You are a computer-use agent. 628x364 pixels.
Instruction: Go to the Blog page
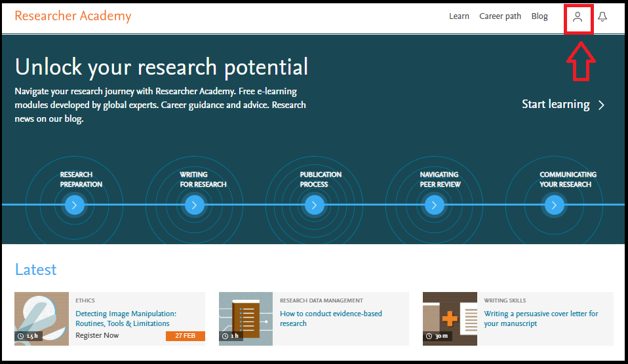coord(540,16)
